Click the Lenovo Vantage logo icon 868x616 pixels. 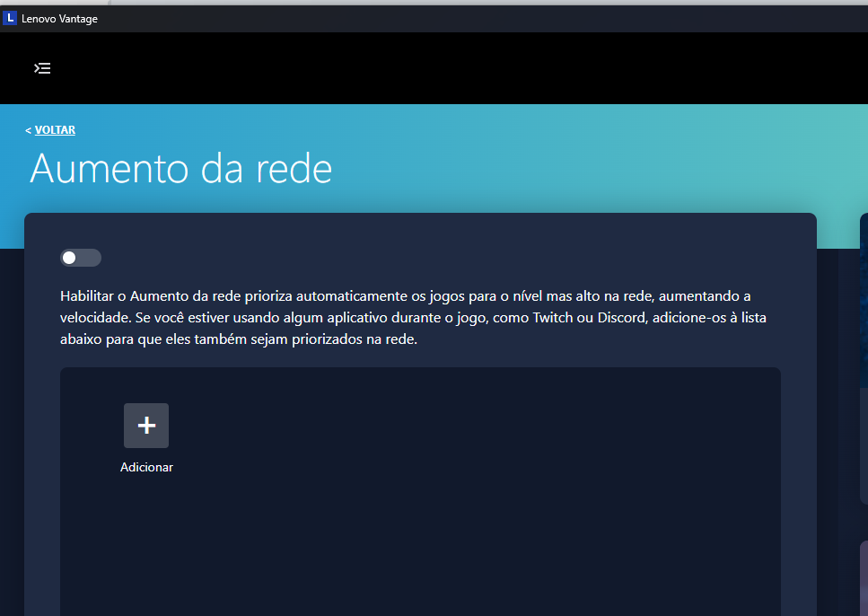click(x=9, y=18)
